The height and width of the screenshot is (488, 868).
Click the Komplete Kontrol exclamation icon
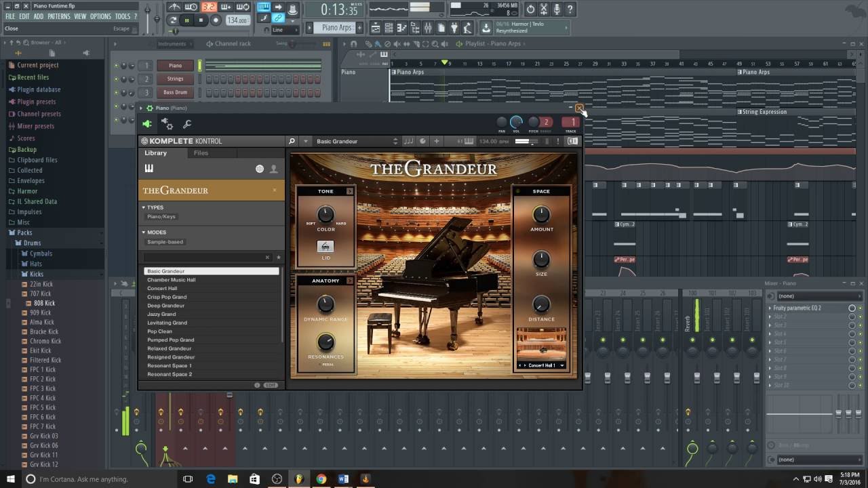(558, 141)
